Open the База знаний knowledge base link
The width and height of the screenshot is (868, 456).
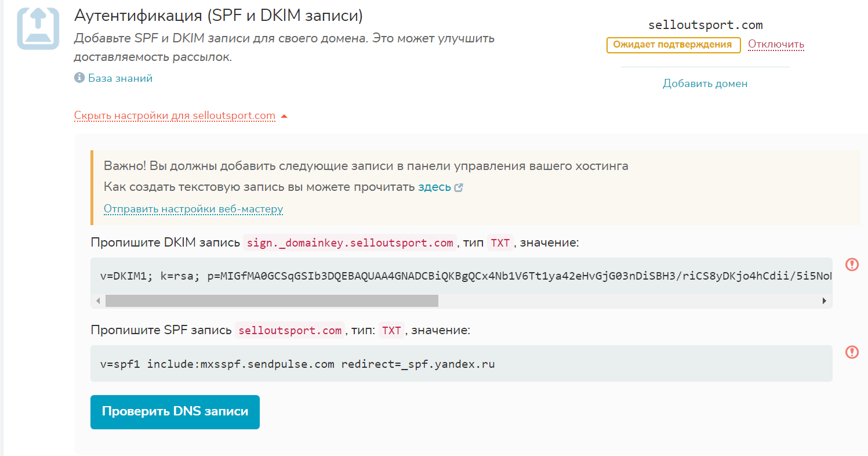click(120, 78)
